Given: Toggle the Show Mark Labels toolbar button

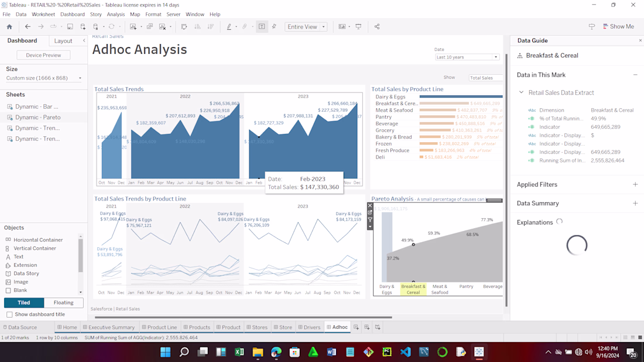Looking at the screenshot, I should (262, 27).
